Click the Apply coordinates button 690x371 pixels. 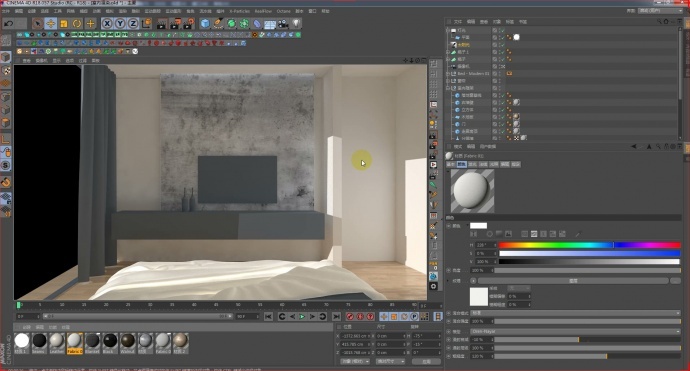[426, 361]
